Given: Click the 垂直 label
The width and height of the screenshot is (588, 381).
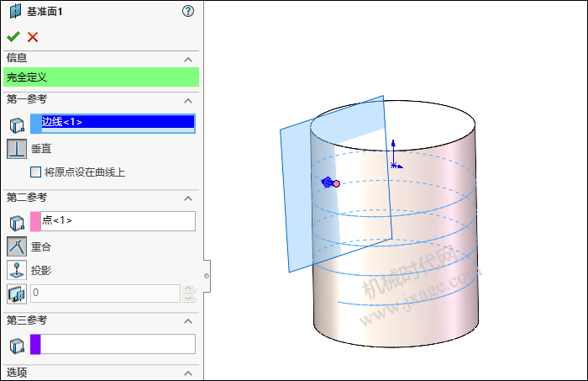Looking at the screenshot, I should pyautogui.click(x=41, y=149).
